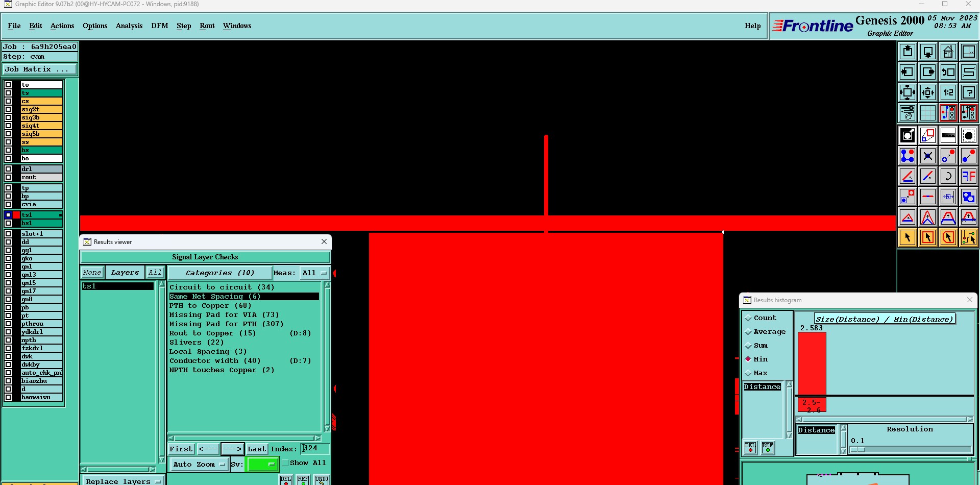Open the DFM menu

[x=160, y=26]
